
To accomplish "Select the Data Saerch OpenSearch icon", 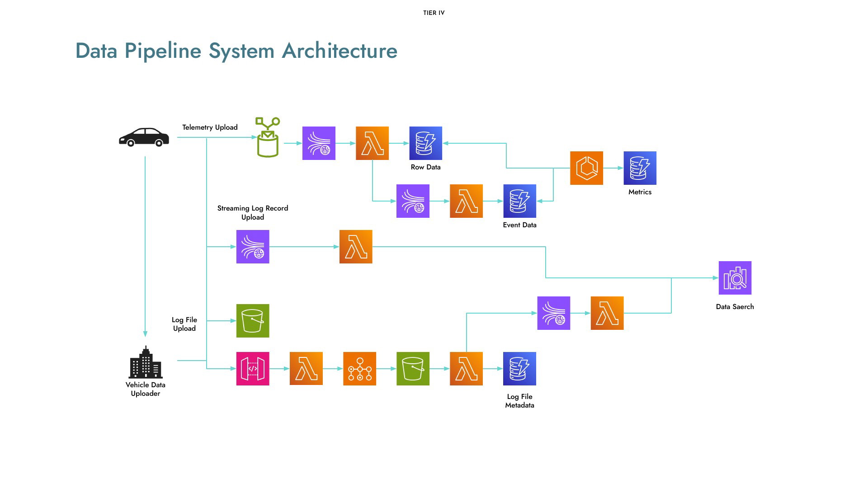I will pos(735,278).
